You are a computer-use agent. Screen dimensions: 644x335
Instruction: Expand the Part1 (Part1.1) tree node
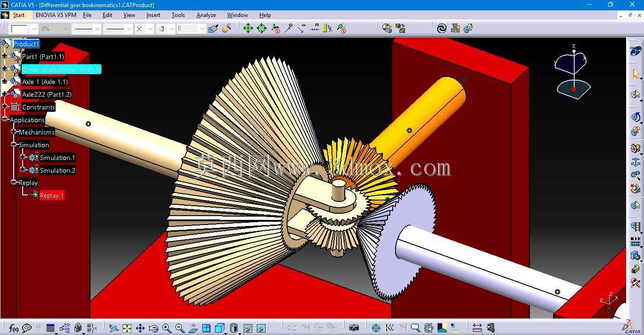point(5,56)
